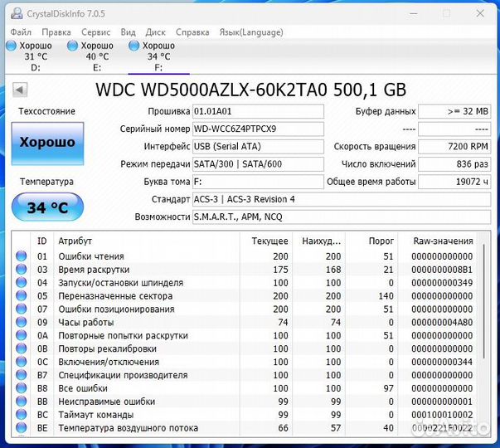
Task: Click raw value 0000000008B1
Action: (442, 270)
